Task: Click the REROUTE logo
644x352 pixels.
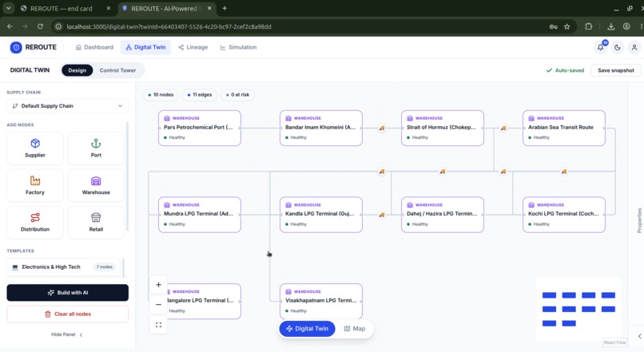Action: tap(34, 47)
